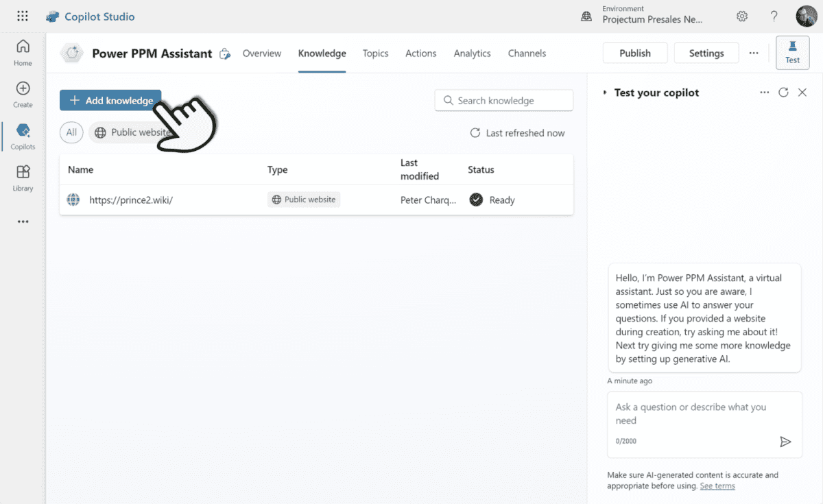
Task: Refresh the test copilot chat
Action: pos(783,93)
